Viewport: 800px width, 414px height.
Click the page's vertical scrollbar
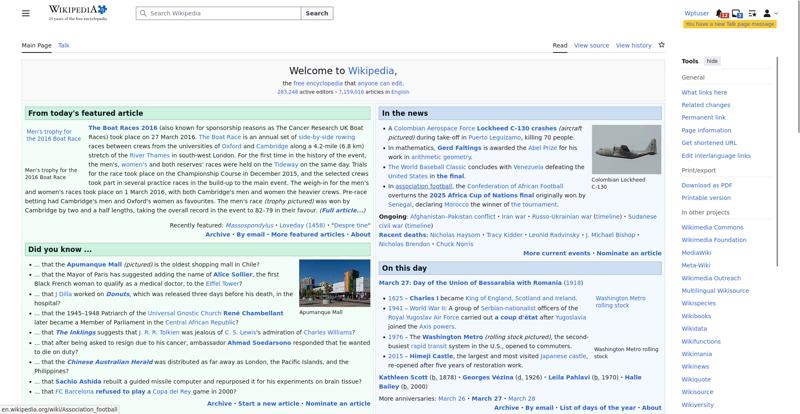tap(796, 200)
